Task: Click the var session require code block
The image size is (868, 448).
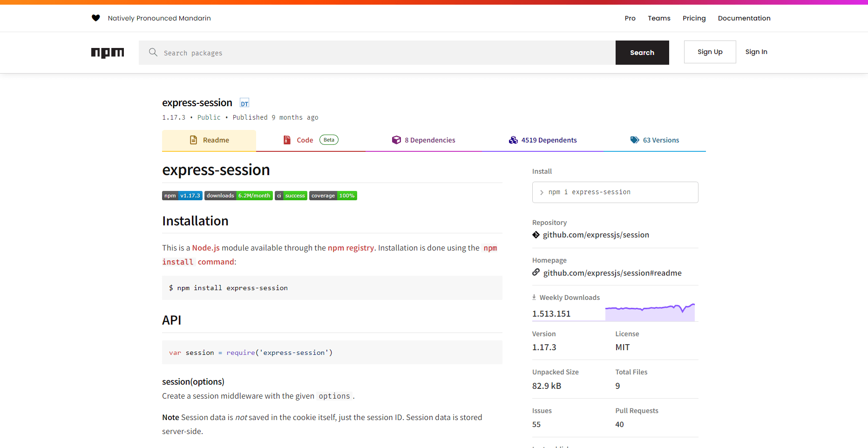Action: [x=332, y=353]
